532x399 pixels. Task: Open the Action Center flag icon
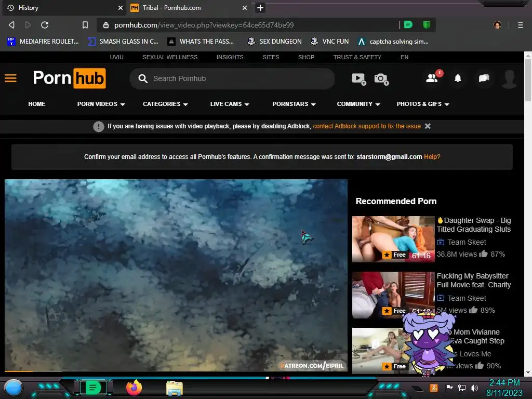coord(449,388)
